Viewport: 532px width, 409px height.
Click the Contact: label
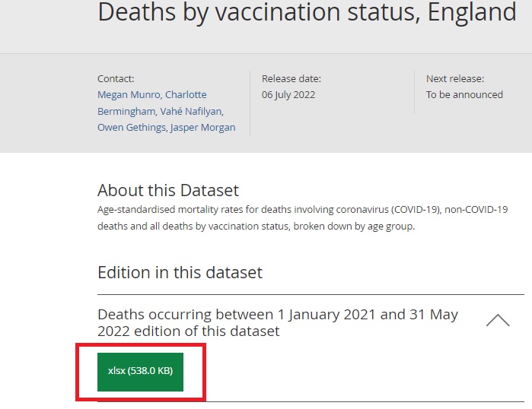click(116, 78)
